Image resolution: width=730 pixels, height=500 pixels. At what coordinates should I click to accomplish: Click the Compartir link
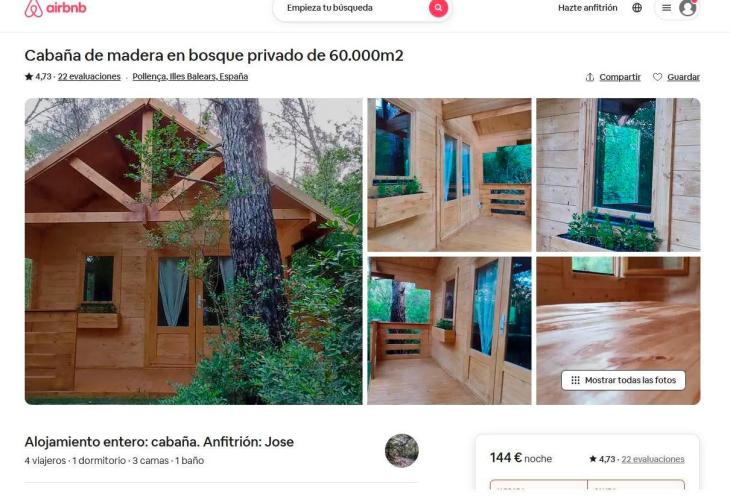[620, 77]
